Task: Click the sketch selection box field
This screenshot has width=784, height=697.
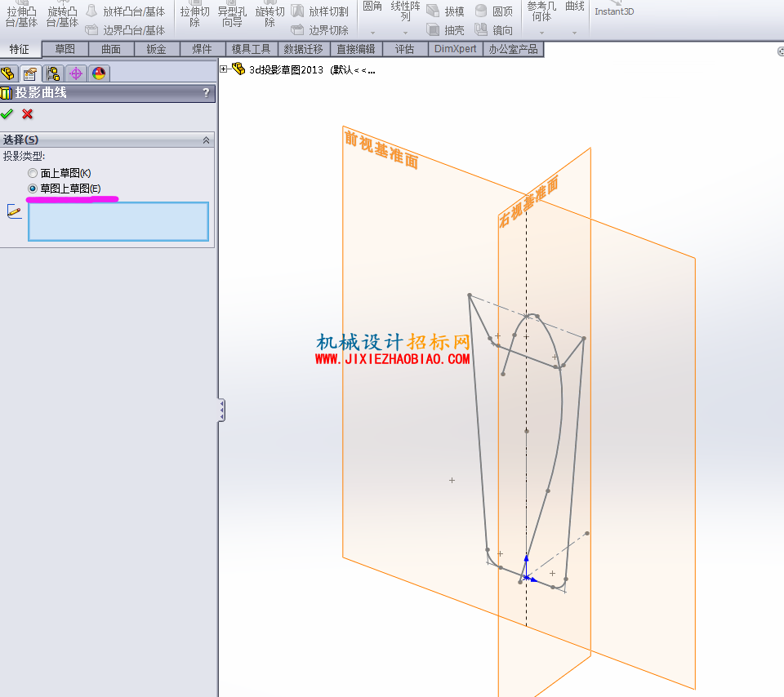Action: (x=118, y=222)
